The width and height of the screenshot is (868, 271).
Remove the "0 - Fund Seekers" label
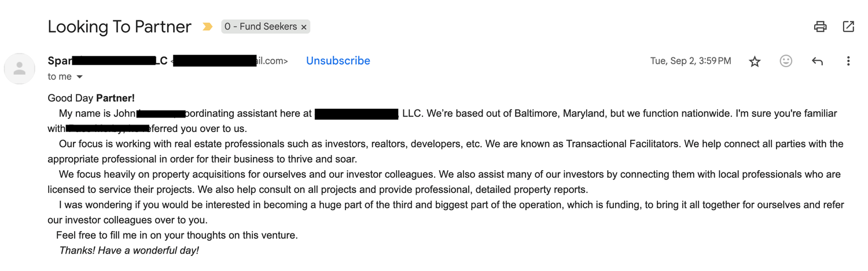tap(304, 27)
